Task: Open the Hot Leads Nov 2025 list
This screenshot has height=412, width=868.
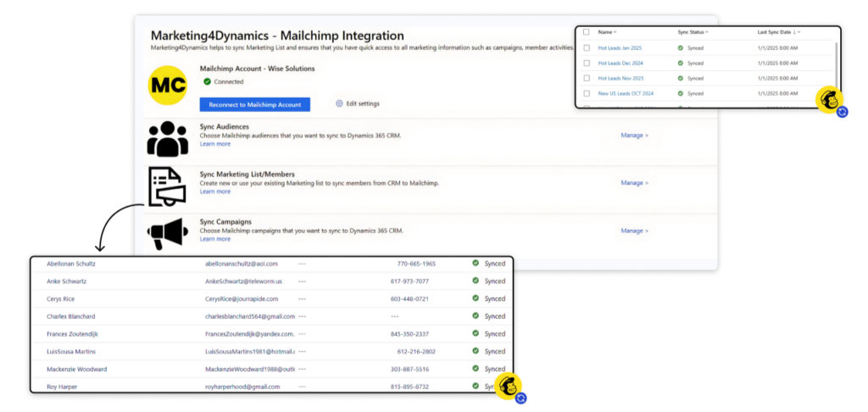Action: (x=620, y=78)
